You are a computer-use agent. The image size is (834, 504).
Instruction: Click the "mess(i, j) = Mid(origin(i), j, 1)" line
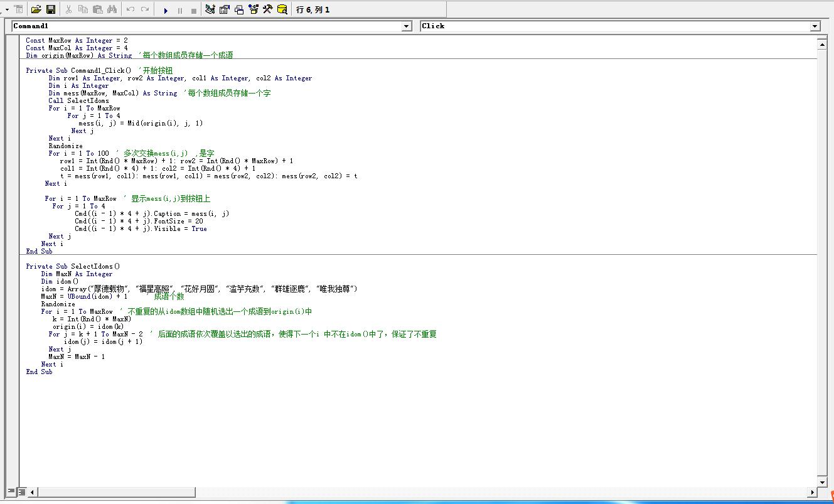click(141, 123)
